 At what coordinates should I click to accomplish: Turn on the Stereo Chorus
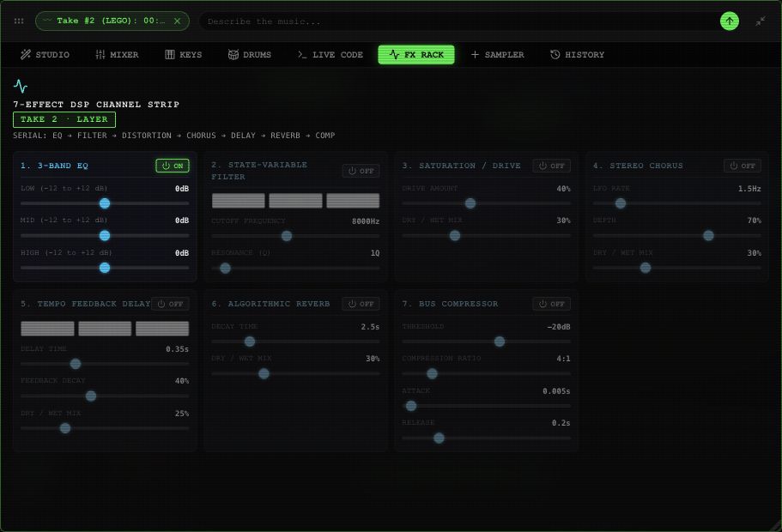743,166
